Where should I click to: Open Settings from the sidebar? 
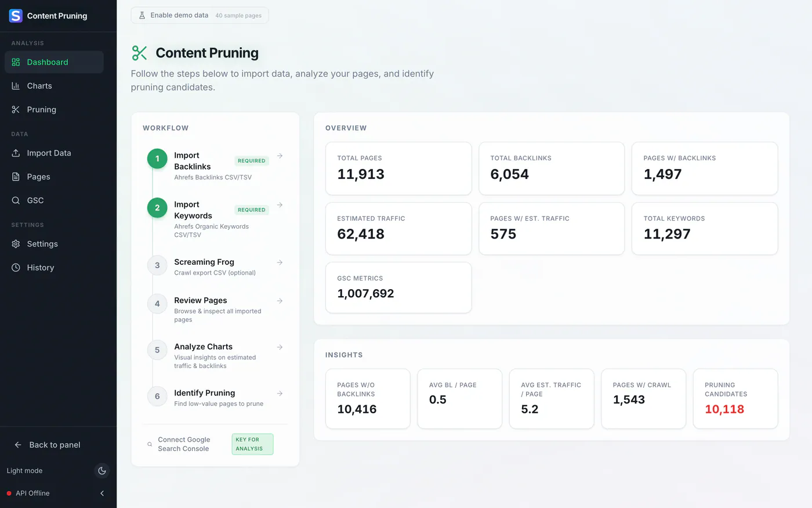click(54, 244)
